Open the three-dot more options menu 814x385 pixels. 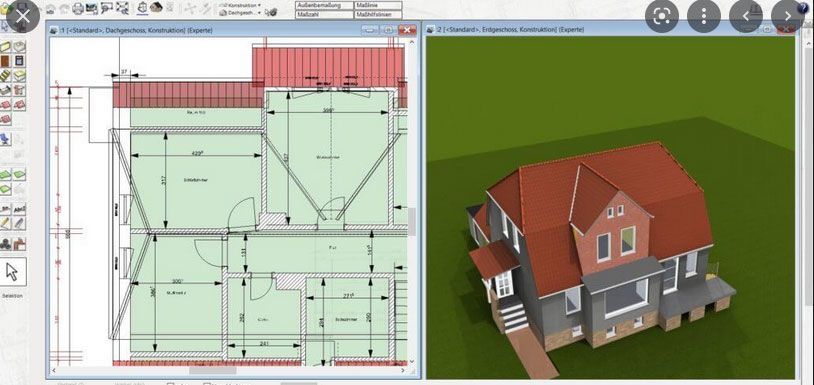tap(704, 16)
